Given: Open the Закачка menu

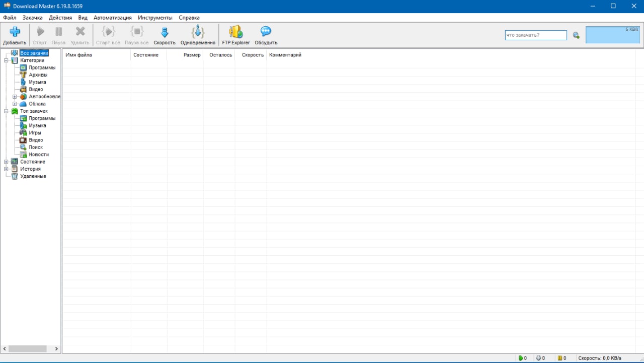Looking at the screenshot, I should click(33, 18).
